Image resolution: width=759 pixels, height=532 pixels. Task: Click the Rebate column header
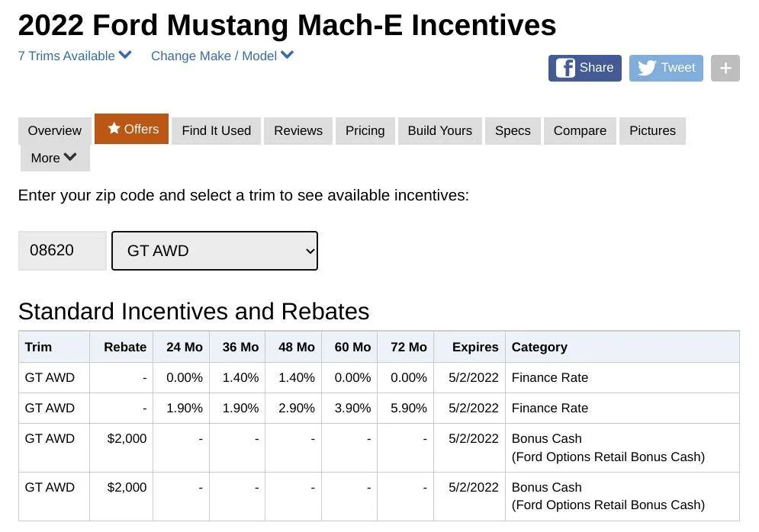pos(121,348)
